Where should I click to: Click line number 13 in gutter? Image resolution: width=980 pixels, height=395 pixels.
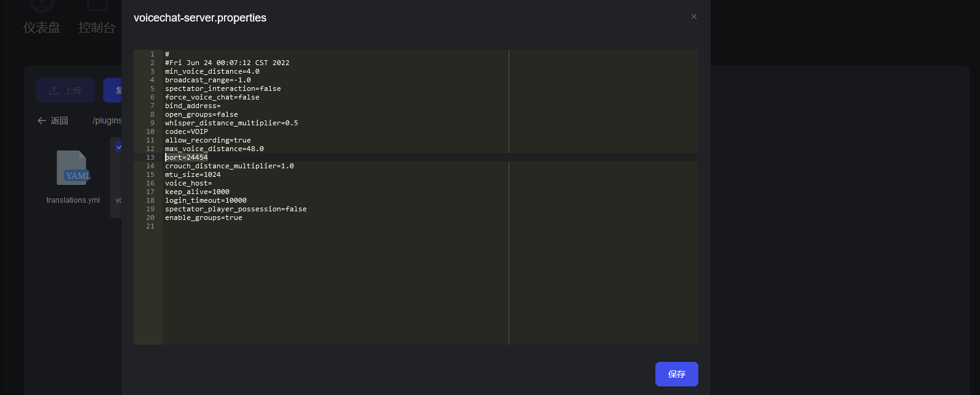coord(150,157)
